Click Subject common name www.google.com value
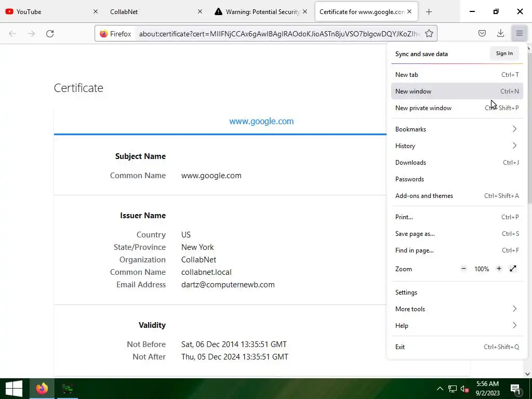Viewport: 532px width, 399px height. (x=211, y=176)
